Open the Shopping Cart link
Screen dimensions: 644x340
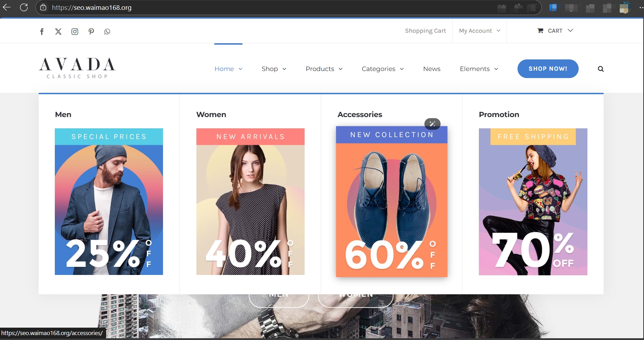coord(425,31)
